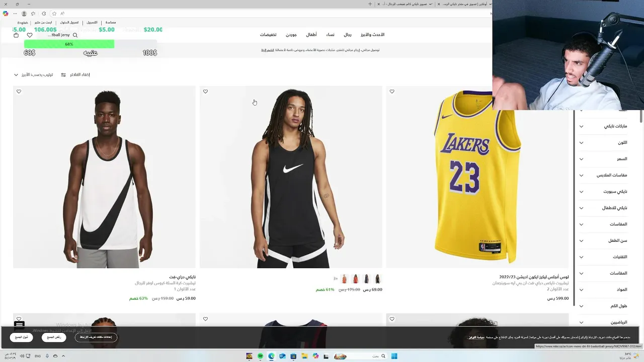Open Windows Start button
Screen dimensions: 644x362
(x=394, y=356)
